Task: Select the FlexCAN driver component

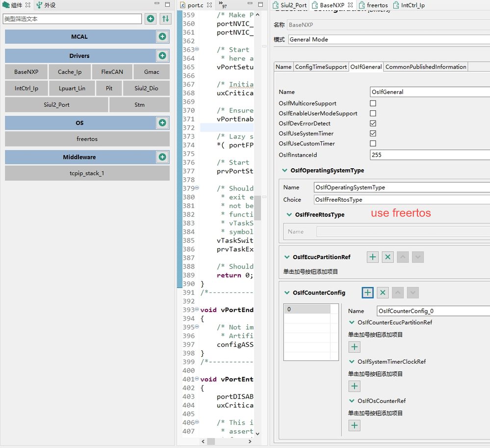Action: coord(112,72)
